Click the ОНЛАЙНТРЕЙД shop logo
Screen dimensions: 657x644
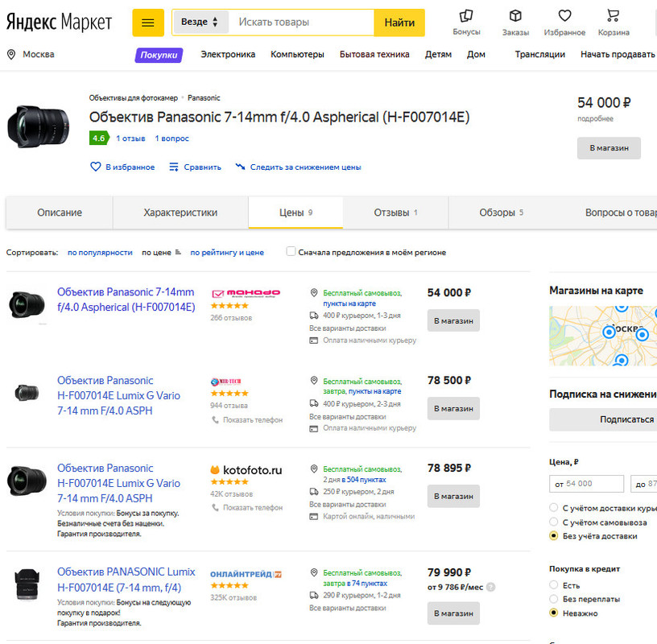[x=246, y=575]
